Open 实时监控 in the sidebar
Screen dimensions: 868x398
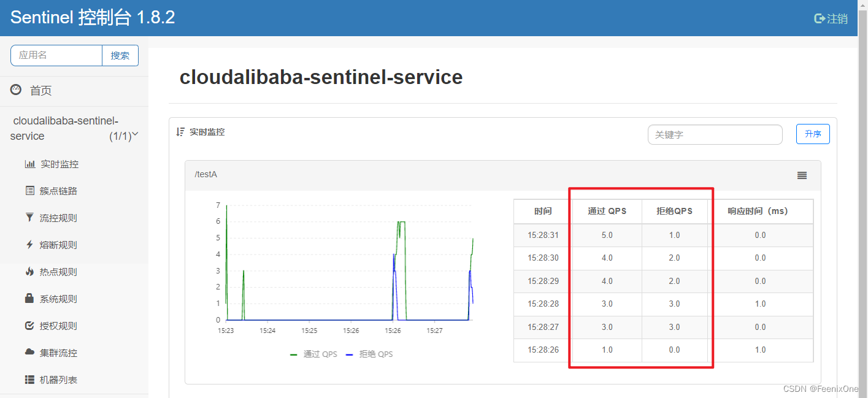tap(60, 164)
